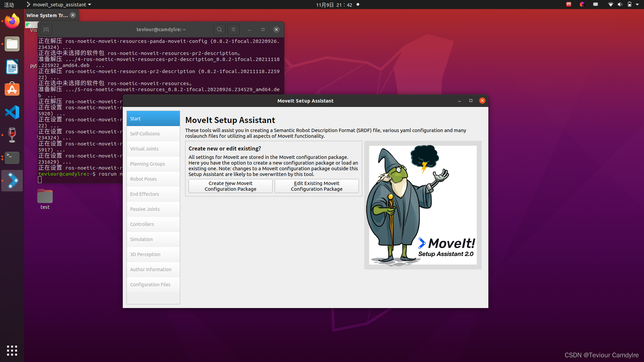The image size is (644, 362).
Task: Launch Visual Studio Code from dock
Action: [12, 112]
